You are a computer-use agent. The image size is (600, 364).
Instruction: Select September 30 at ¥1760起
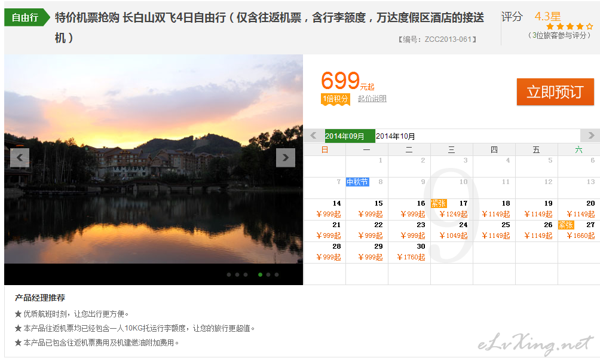click(409, 252)
